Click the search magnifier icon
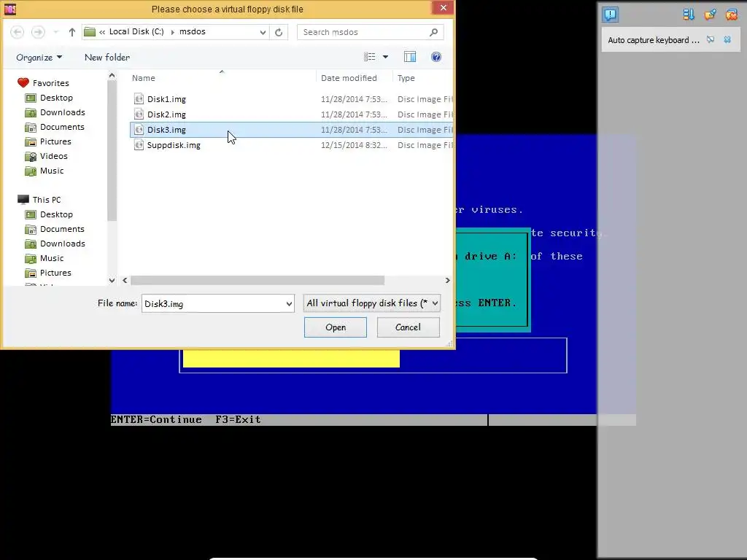 click(433, 32)
